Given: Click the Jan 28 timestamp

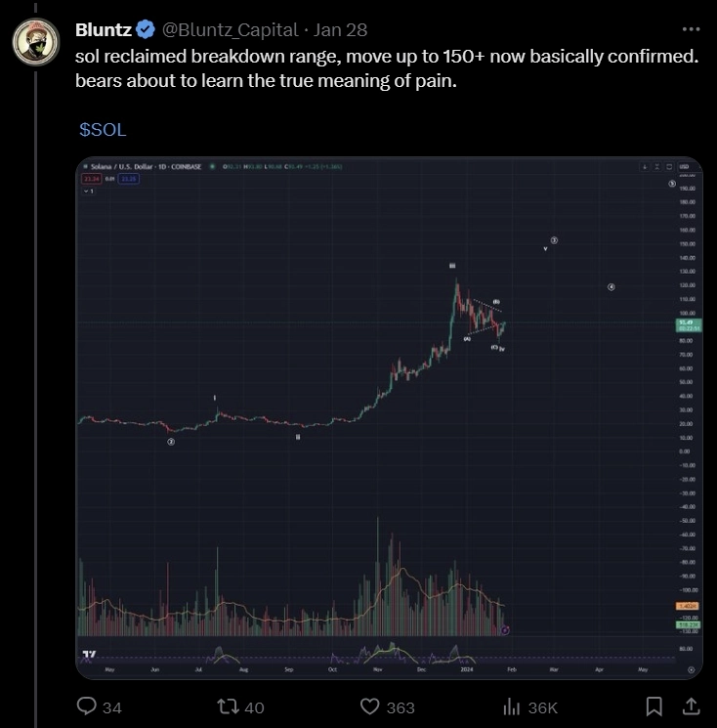Looking at the screenshot, I should 340,29.
